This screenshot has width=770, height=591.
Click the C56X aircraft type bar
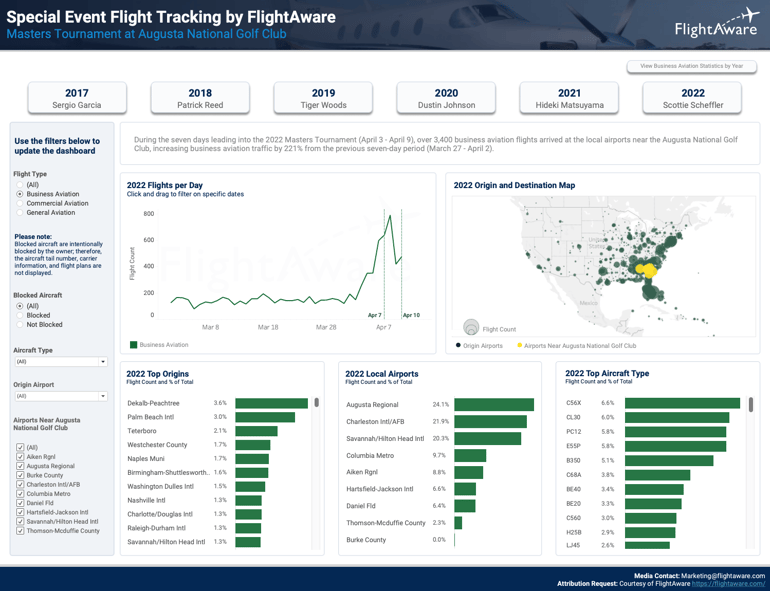click(682, 403)
